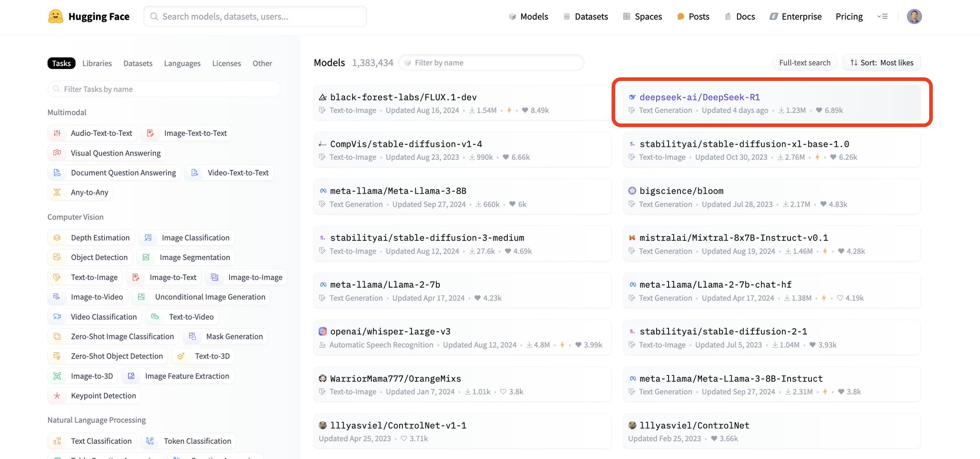Click the Image Classification task icon
Image resolution: width=980 pixels, height=459 pixels.
(x=148, y=237)
